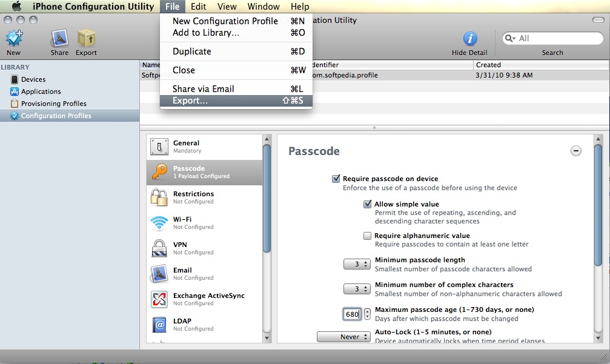Open the Auto-Lock Never dropdown

343,337
